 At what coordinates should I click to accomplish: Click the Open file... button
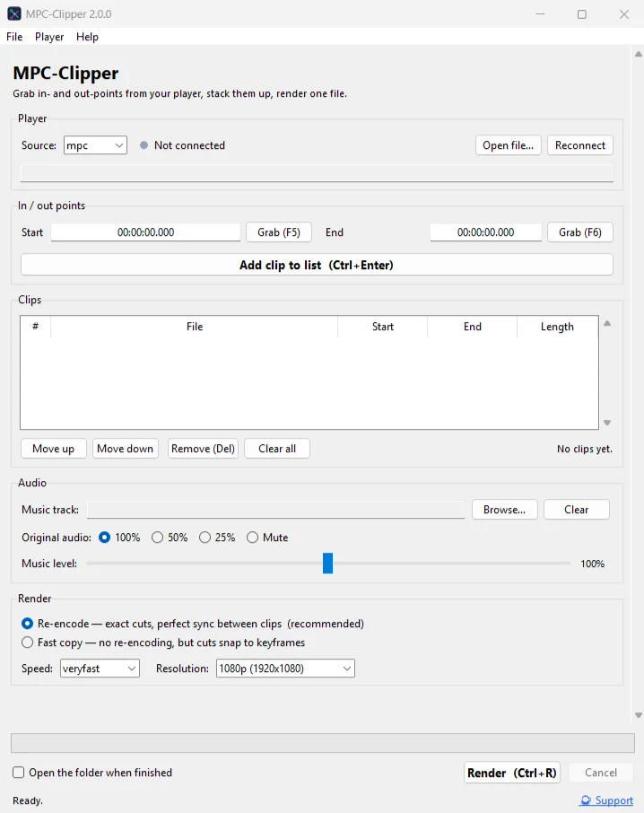pos(509,145)
